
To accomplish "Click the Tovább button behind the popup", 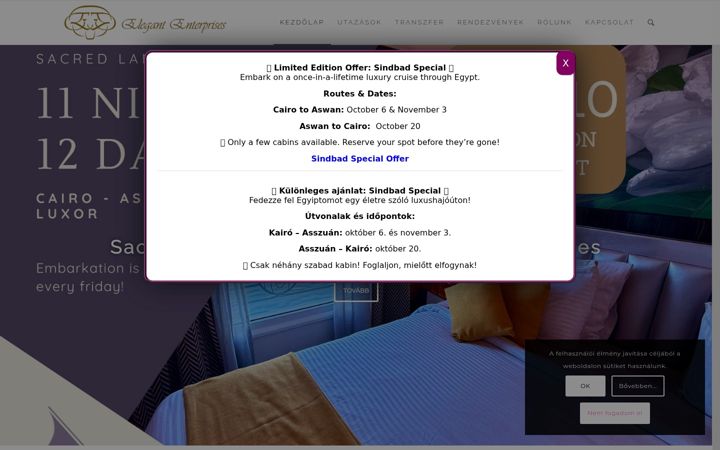I will 356,291.
